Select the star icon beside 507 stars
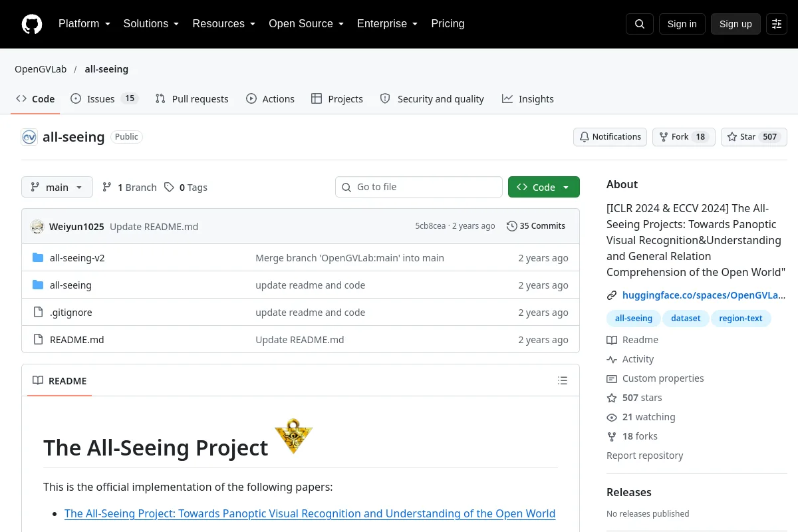This screenshot has width=798, height=532. coord(612,398)
